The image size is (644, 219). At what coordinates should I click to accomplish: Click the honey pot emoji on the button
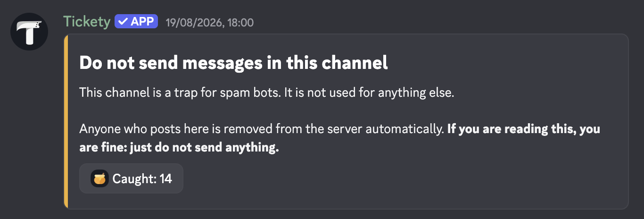tap(99, 178)
